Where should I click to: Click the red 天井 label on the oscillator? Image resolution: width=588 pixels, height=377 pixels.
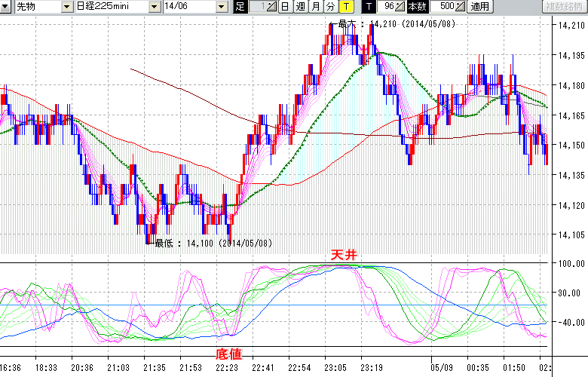click(x=344, y=256)
